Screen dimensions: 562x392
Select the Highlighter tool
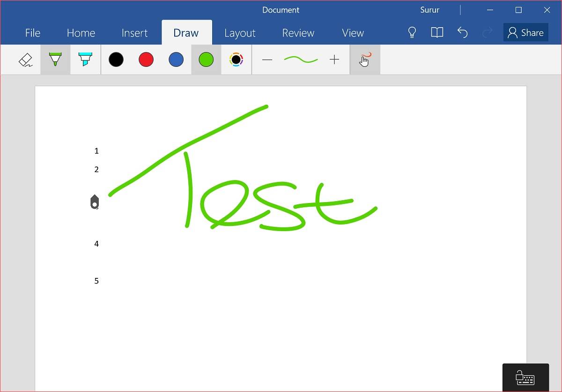coord(85,59)
